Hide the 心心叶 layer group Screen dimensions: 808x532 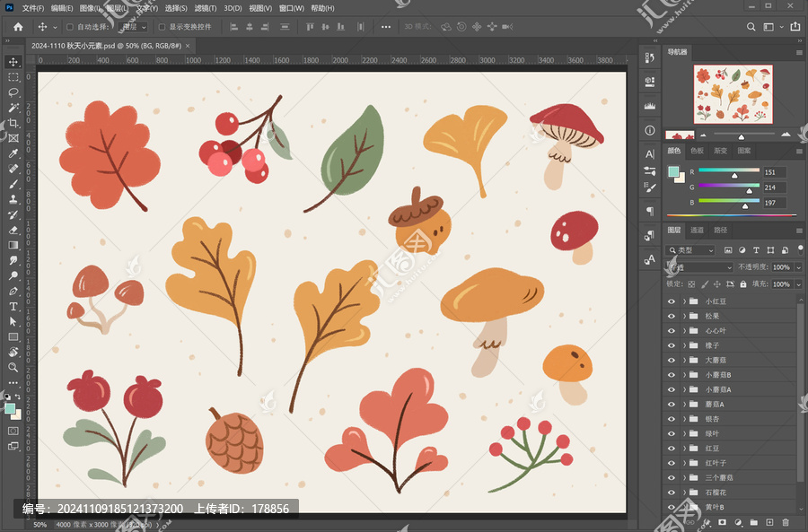672,331
